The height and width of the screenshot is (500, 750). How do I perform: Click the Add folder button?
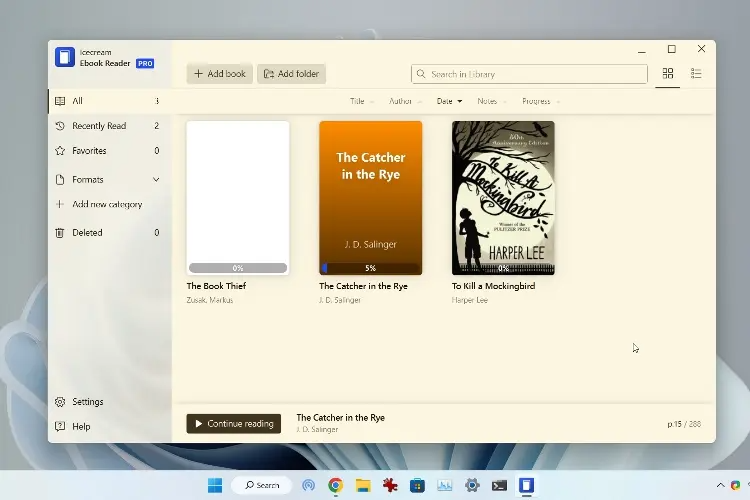[291, 74]
